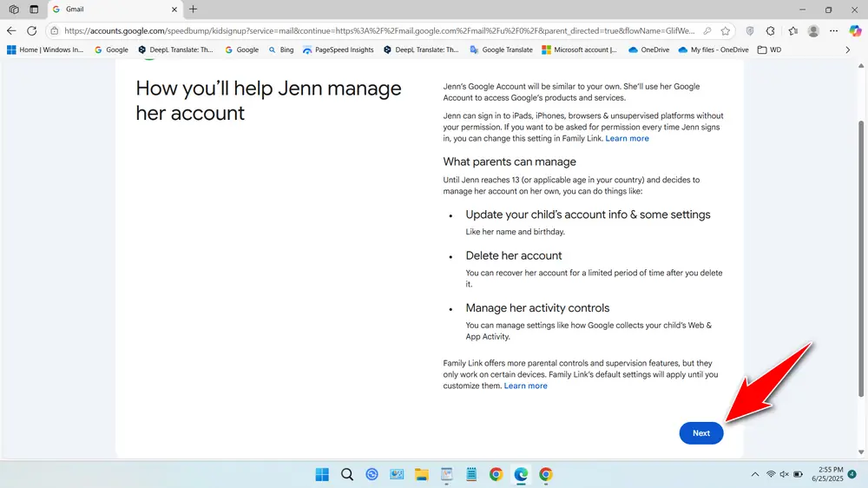Open the Extensions puzzle icon

tap(771, 31)
